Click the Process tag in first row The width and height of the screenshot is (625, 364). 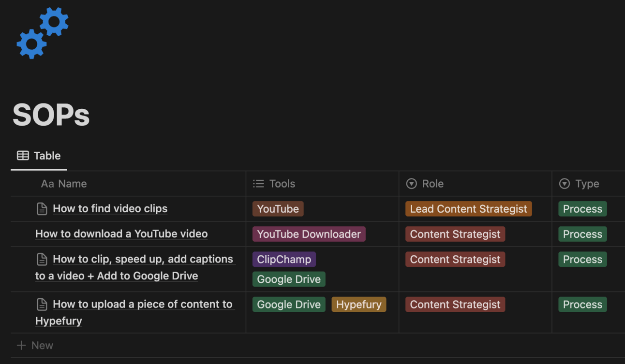pyautogui.click(x=582, y=209)
